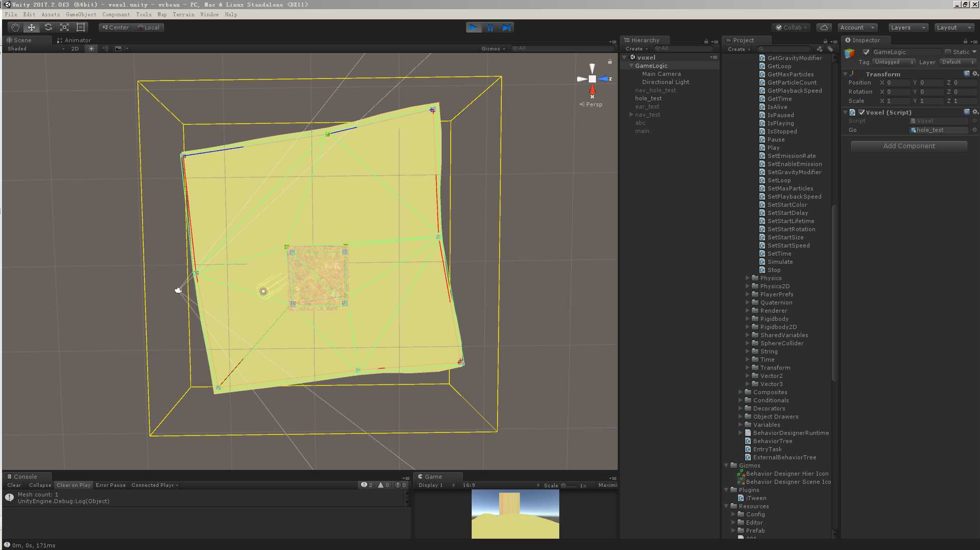Click the Console Clear button
The image size is (980, 550).
click(14, 485)
